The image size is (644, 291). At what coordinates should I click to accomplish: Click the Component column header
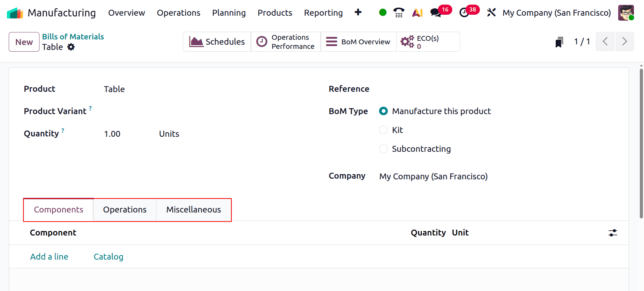pos(53,233)
